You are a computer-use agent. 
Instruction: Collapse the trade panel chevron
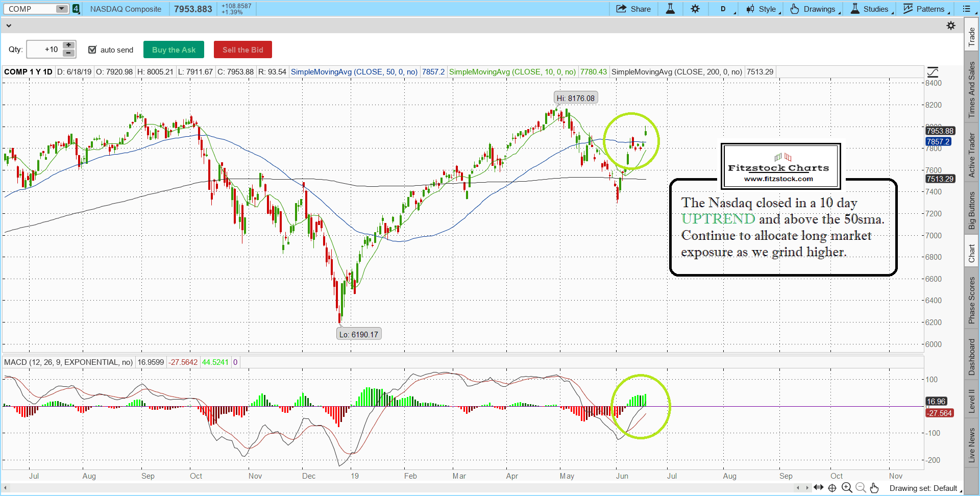9,26
